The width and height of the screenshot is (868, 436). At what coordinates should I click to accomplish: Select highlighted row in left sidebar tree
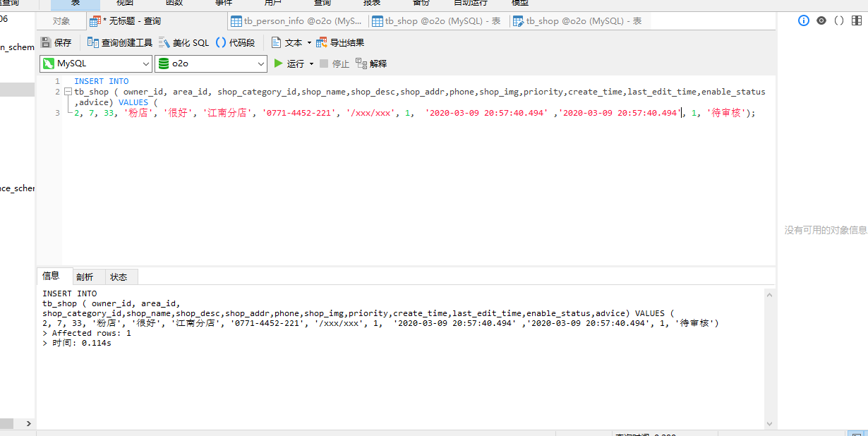(x=17, y=90)
